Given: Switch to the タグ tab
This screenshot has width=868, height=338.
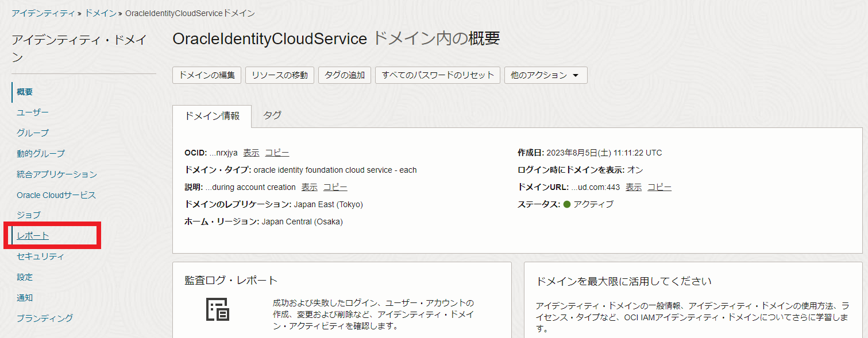Looking at the screenshot, I should [x=272, y=116].
